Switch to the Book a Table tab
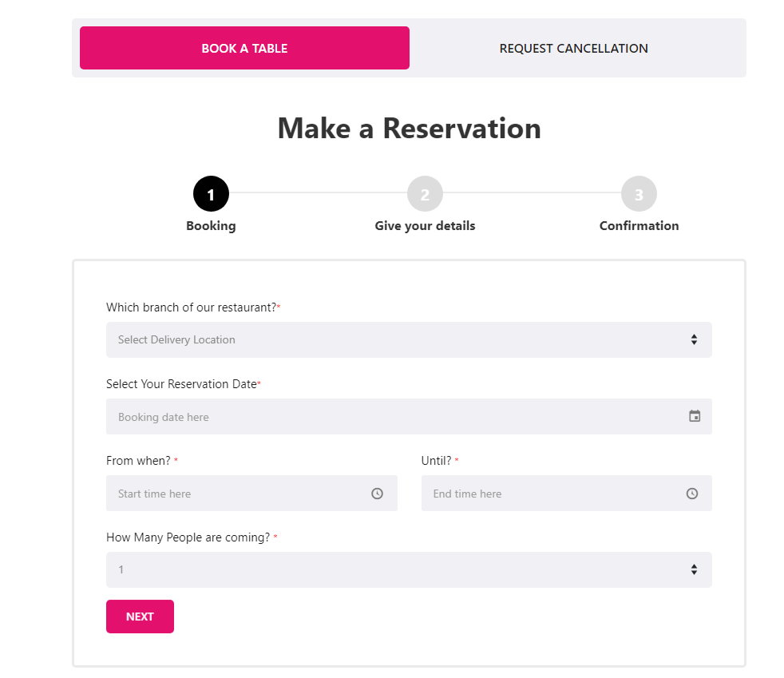This screenshot has width=784, height=678. coord(244,48)
